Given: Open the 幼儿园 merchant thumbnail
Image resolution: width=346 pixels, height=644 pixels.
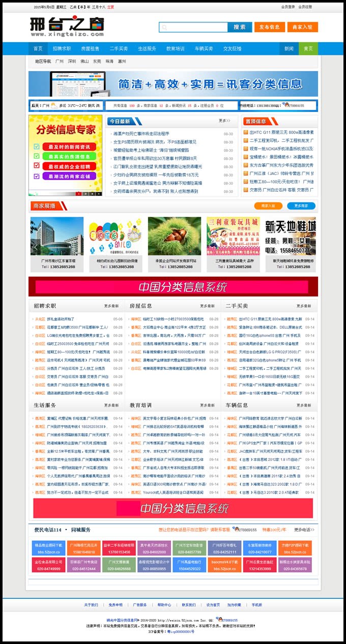Looking at the screenshot, I should 116,236.
